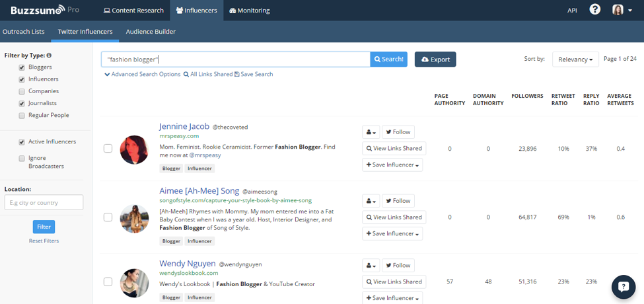Click the Reply Ratio column header

tap(591, 99)
